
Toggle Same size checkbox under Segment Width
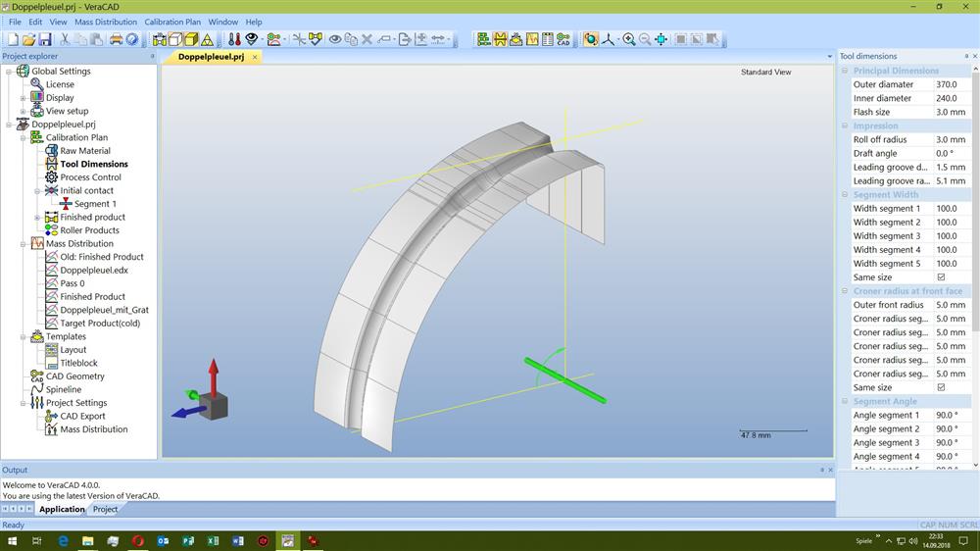(941, 277)
